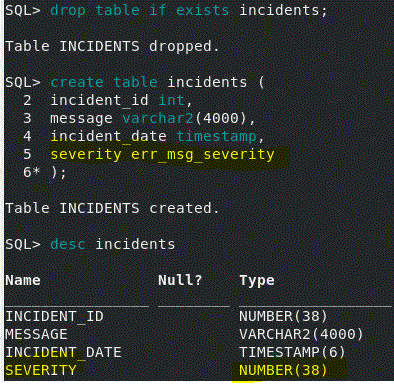
Task: Click the 'incident_id int,' line
Action: [x=121, y=100]
